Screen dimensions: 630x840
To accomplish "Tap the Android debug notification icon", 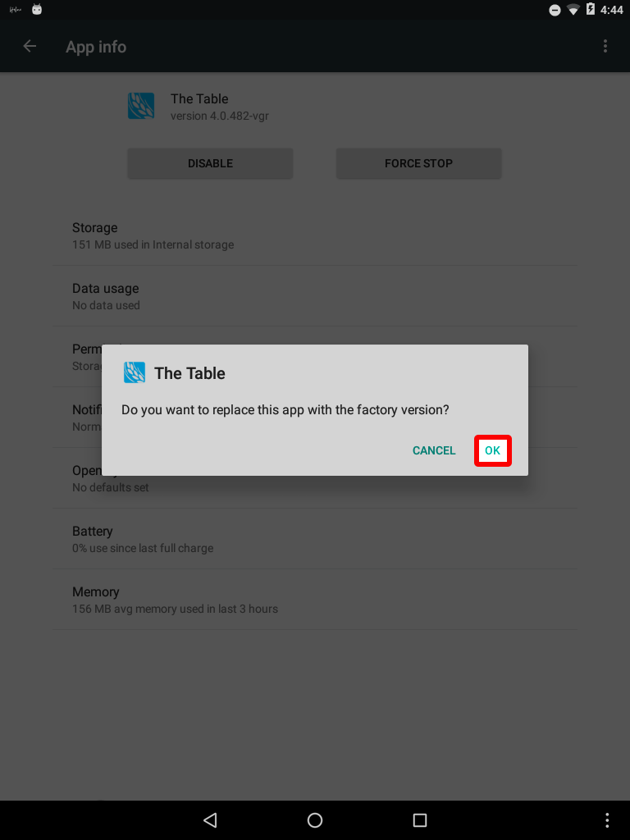I will tap(37, 9).
